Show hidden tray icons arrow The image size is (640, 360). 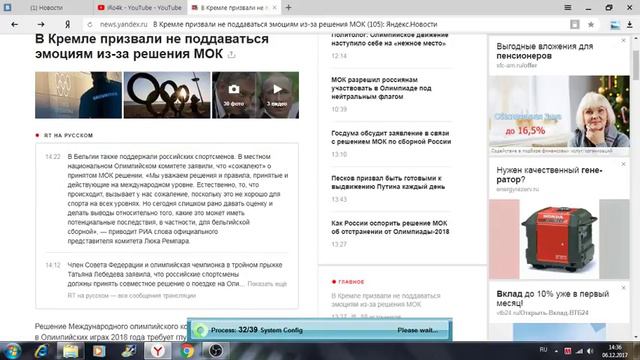(556, 351)
